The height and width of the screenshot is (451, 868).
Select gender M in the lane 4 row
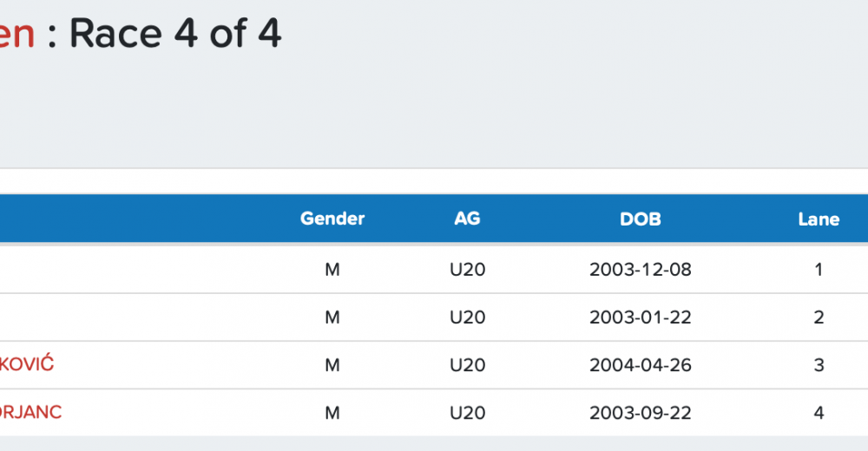[332, 413]
